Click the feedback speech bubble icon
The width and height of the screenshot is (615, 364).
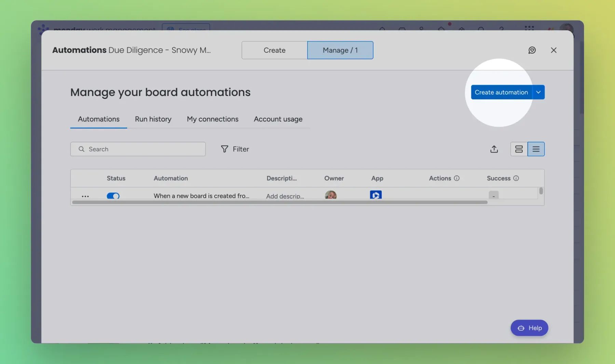click(532, 50)
